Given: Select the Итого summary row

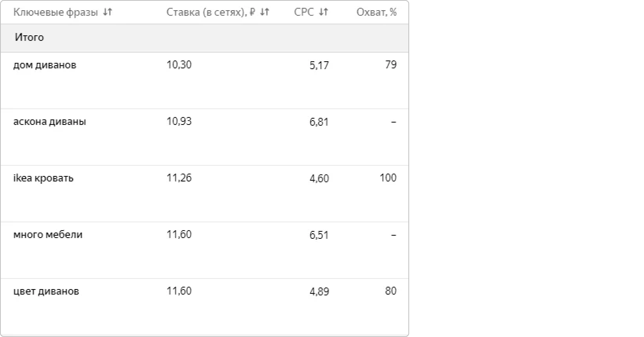Looking at the screenshot, I should click(29, 37).
